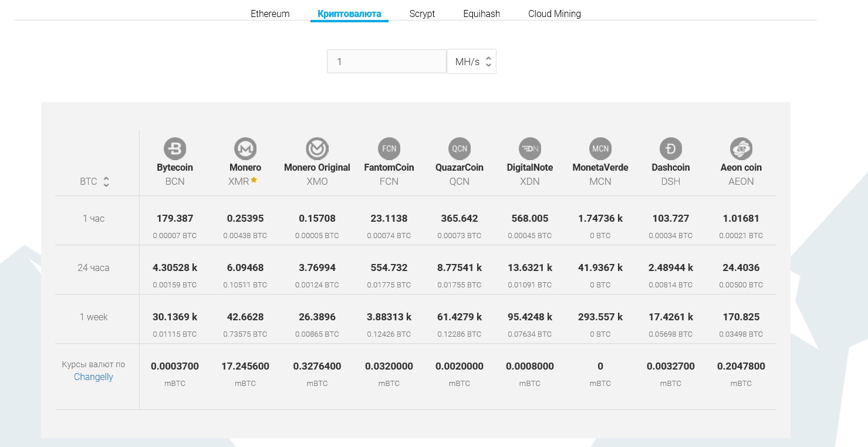Open the Equihash tab
The width and height of the screenshot is (868, 447).
482,13
